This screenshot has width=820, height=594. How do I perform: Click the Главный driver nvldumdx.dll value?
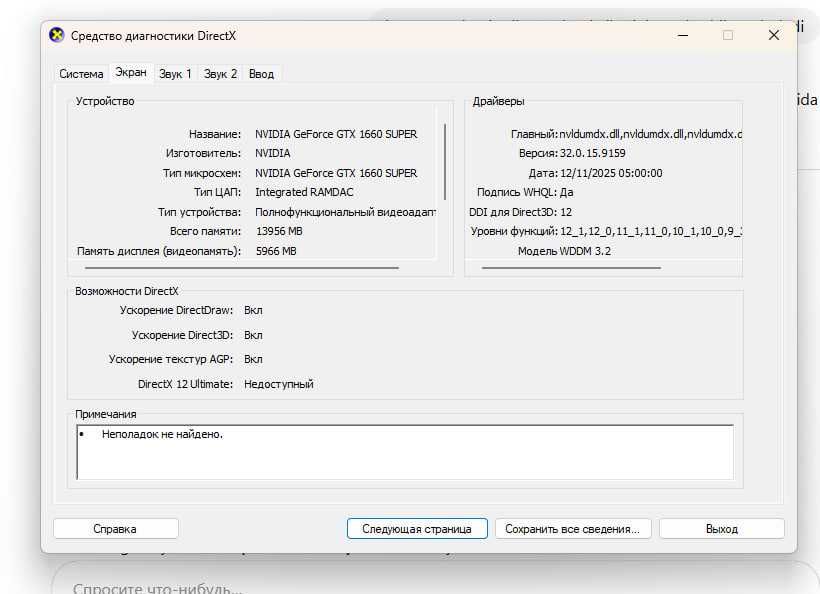click(x=651, y=134)
